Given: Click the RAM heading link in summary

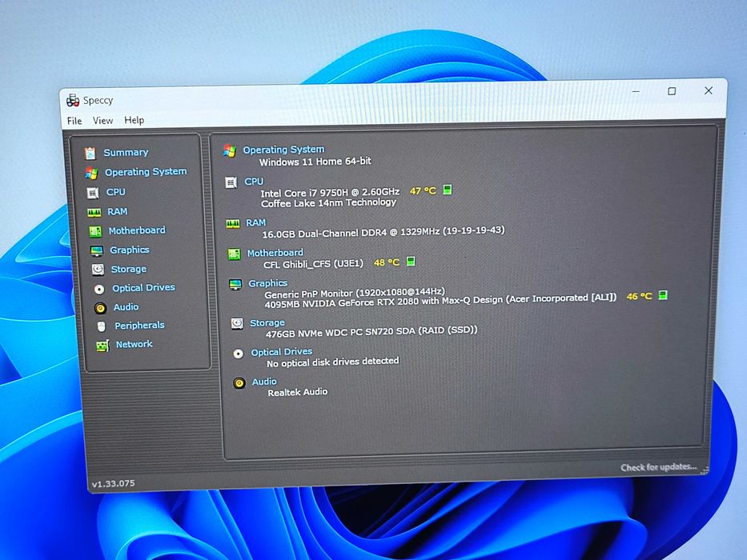Looking at the screenshot, I should click(256, 223).
